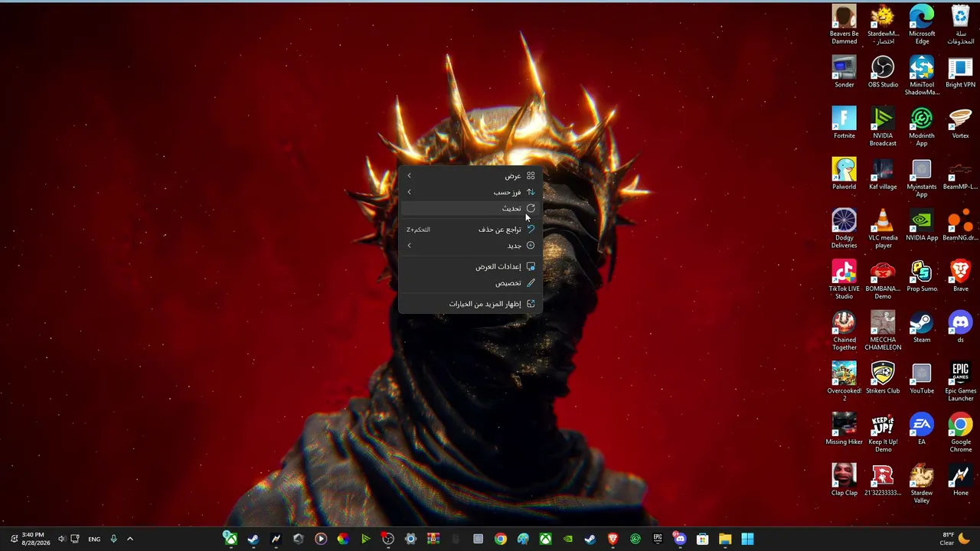Select the 21:32233333… desktop shortcut
The width and height of the screenshot is (980, 551).
883,481
